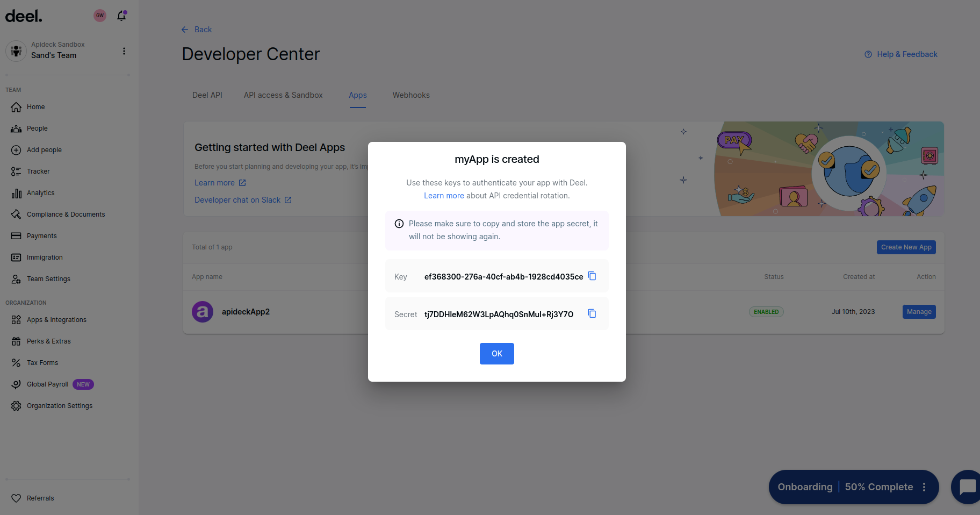980x515 pixels.
Task: Click the Home icon in the sidebar
Action: coord(16,107)
